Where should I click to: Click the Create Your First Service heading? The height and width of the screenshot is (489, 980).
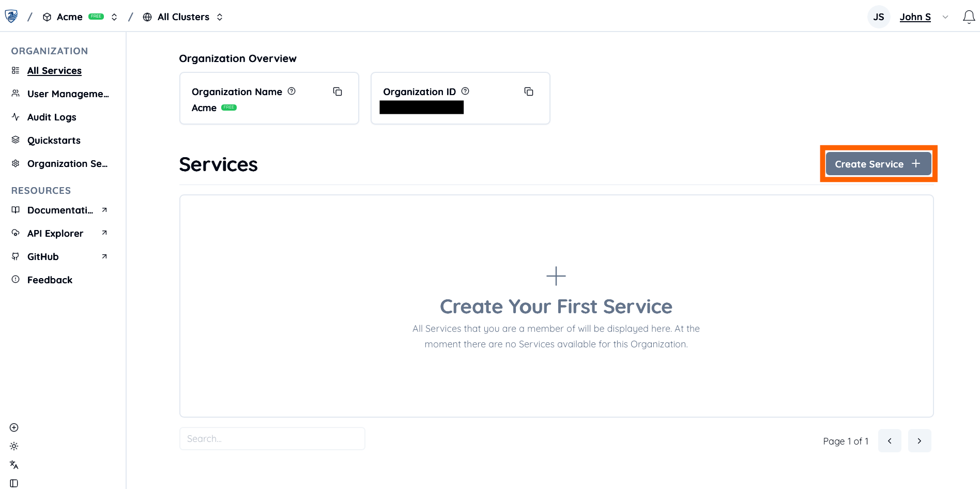point(556,307)
